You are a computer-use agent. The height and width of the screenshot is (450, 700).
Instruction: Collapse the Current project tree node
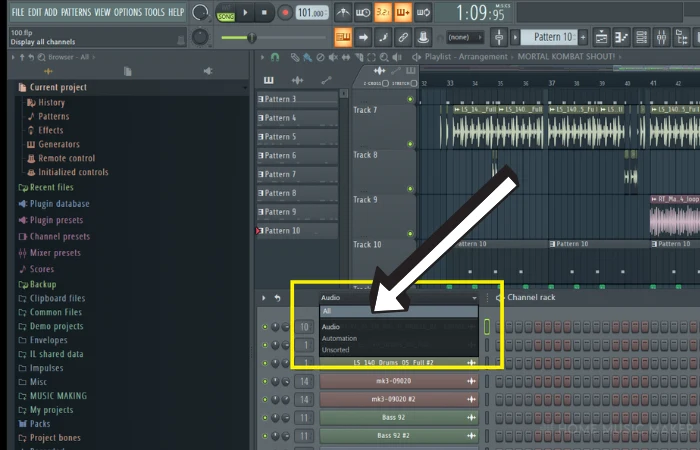[244, 88]
